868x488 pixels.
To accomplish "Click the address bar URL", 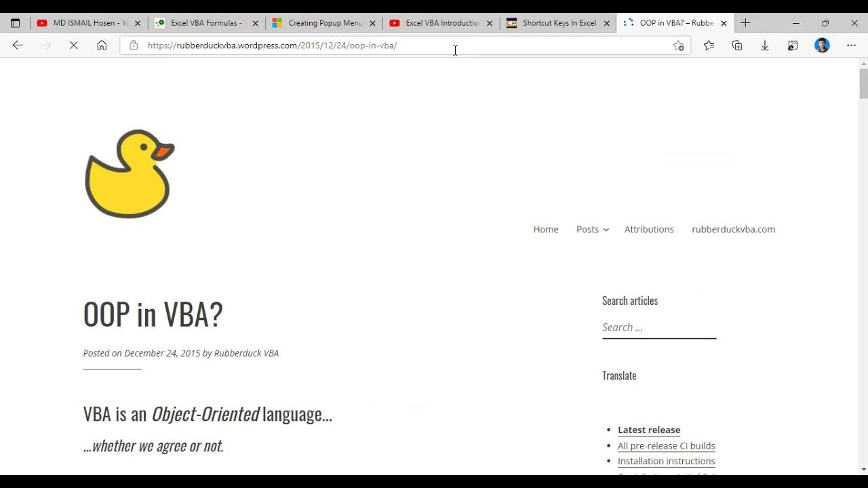I will [x=272, y=45].
